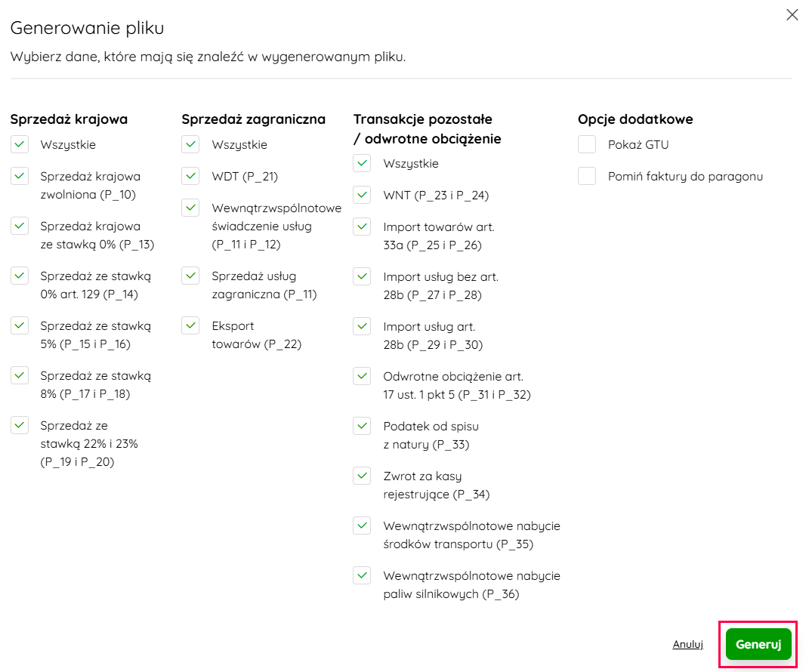Uncheck Wszystkie under Sprzedaż krajowa
Viewport: 809px width, 672px height.
[x=20, y=144]
